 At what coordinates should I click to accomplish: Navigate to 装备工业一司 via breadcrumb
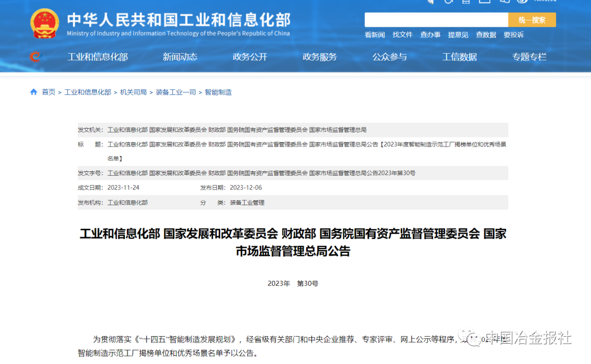pyautogui.click(x=175, y=92)
